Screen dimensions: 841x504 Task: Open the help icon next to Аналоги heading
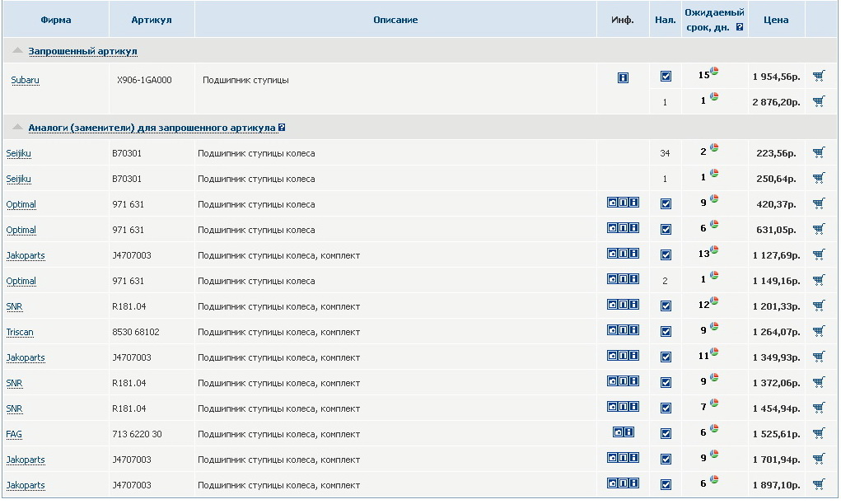point(282,128)
